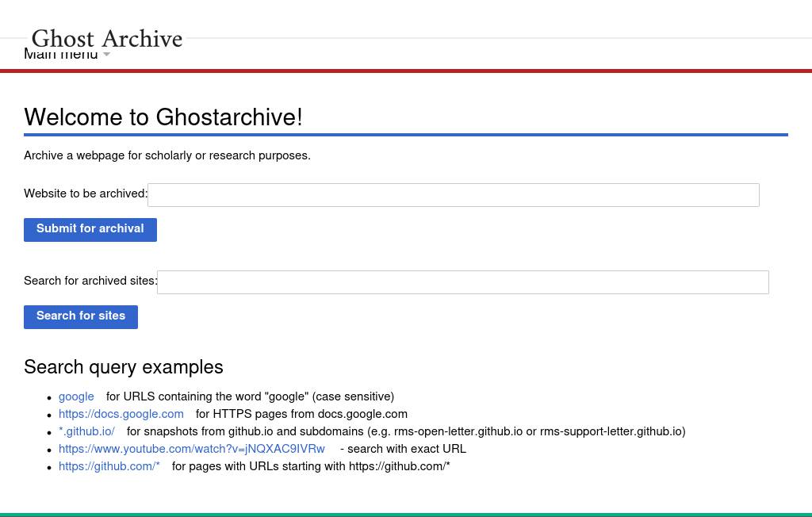Viewport: 812px width, 517px height.
Task: Click the Welcome to Ghostarchive! heading
Action: pos(163,118)
